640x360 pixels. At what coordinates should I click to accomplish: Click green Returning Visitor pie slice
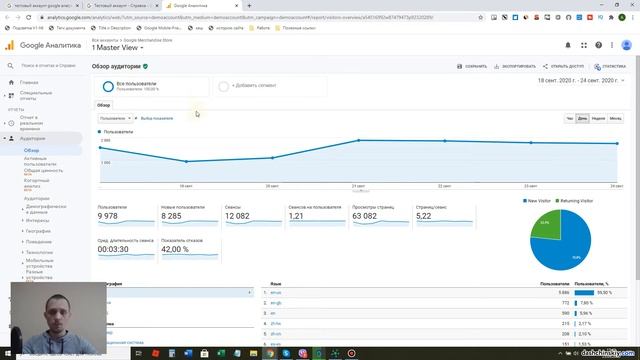tap(547, 225)
